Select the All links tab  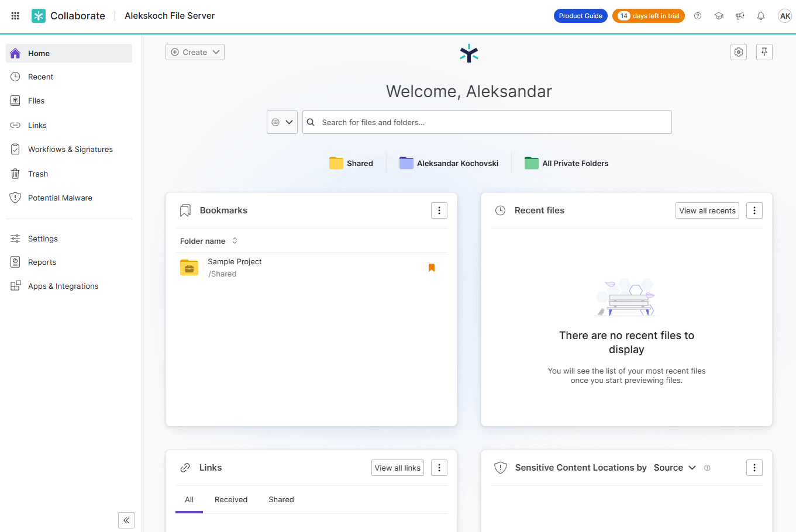click(189, 500)
